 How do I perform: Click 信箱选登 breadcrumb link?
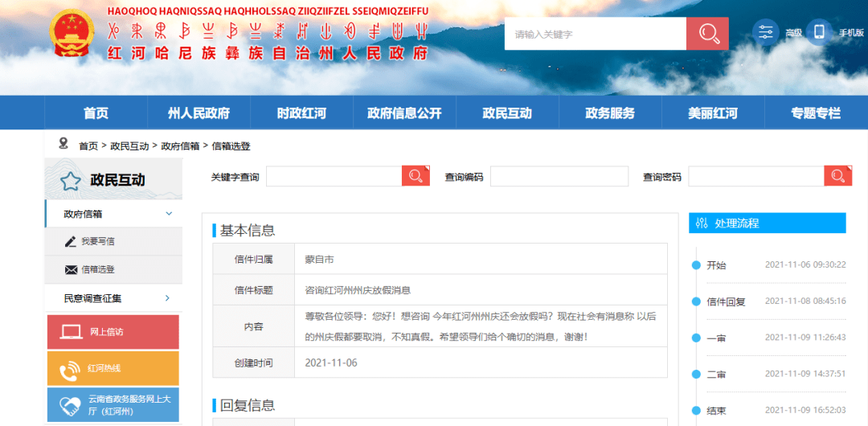(x=231, y=146)
